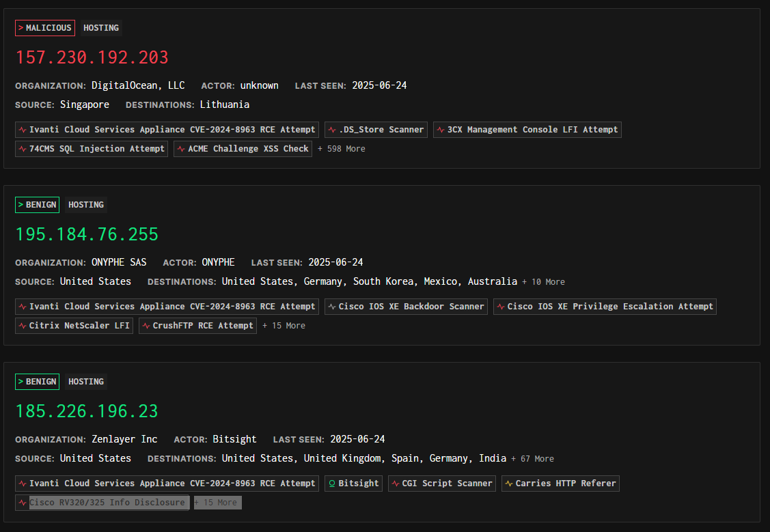This screenshot has height=532, width=770.
Task: Click the 74CMS SQL Injection Attempt tag
Action: (92, 149)
